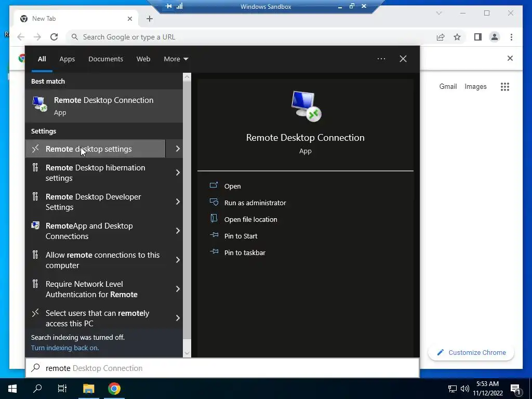
Task: Click the network tray icon
Action: 453,389
